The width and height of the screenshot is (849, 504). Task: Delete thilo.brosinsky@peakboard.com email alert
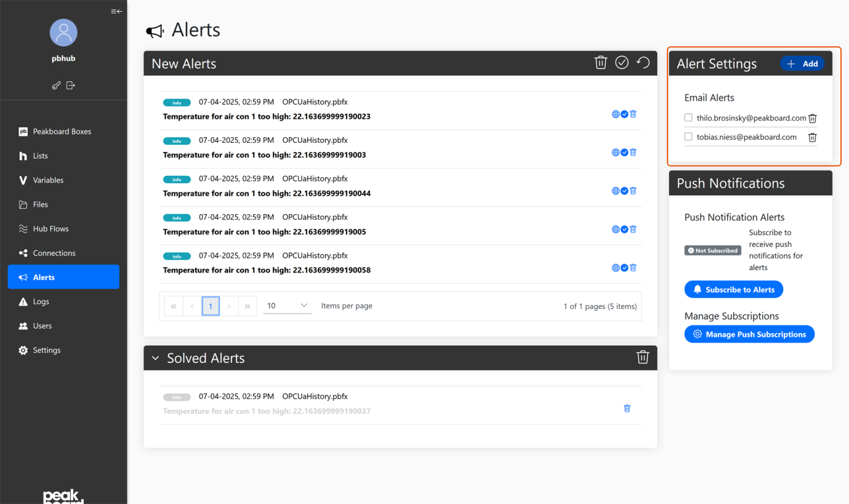(x=812, y=118)
